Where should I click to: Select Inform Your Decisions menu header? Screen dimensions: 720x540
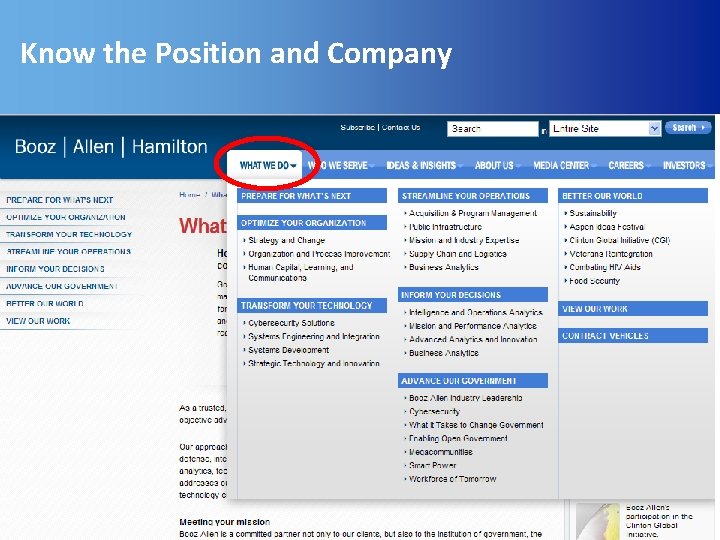(x=472, y=294)
